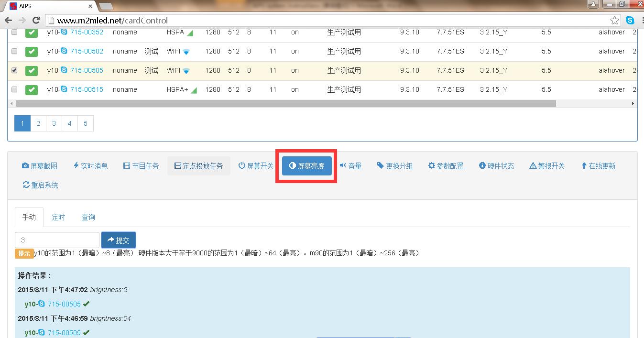Focus the brightness value input field
The image size is (644, 338).
[57, 240]
